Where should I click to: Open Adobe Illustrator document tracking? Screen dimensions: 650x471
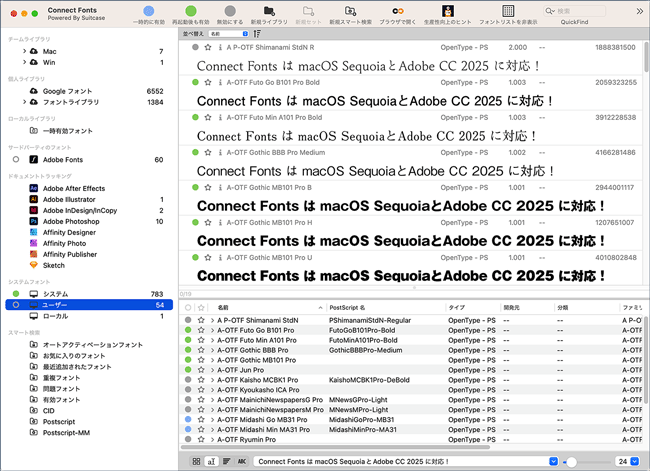[69, 199]
